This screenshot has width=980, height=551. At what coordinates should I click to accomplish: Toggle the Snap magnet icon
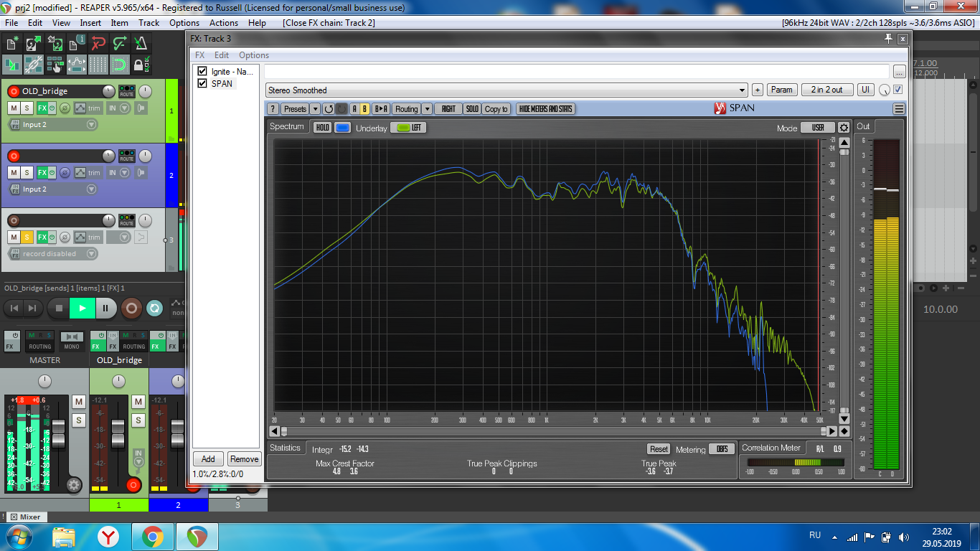[120, 65]
